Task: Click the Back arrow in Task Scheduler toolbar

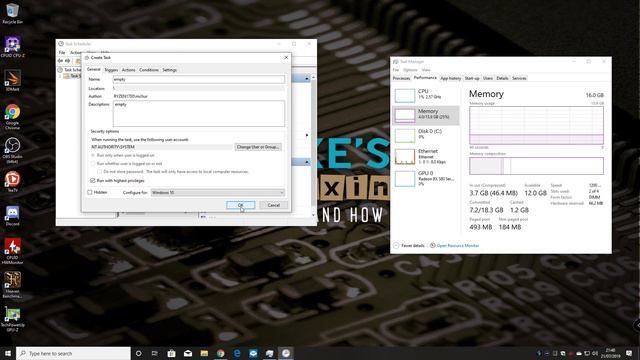Action: click(x=60, y=61)
